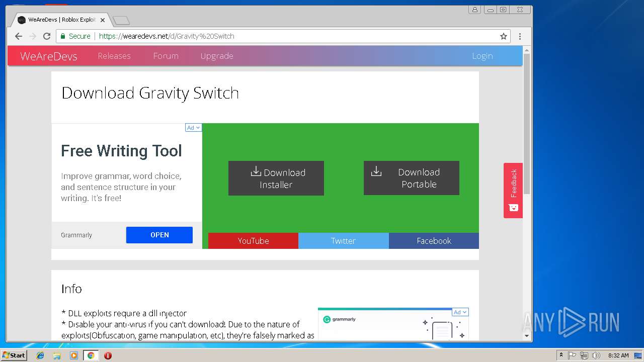Click the browser forward arrow
The image size is (644, 362).
coord(33,36)
